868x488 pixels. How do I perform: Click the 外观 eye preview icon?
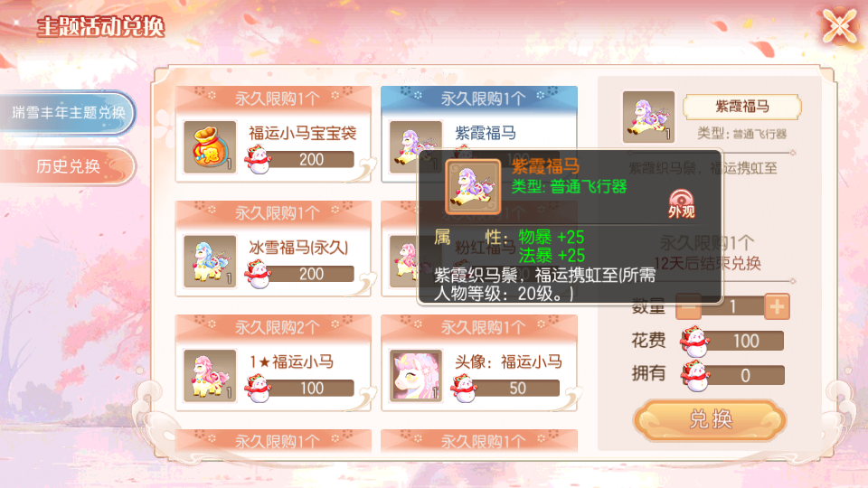[x=681, y=203]
